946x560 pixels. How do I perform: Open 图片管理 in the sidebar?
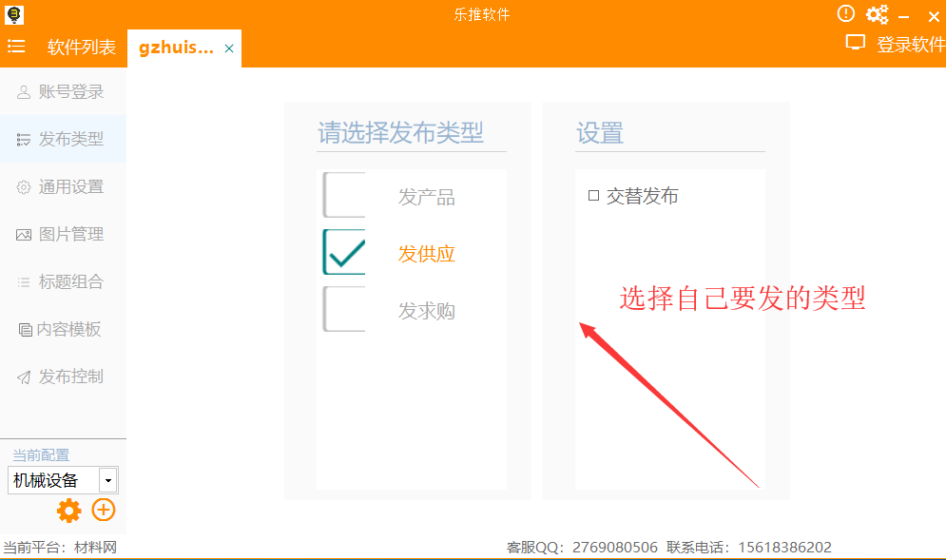click(63, 235)
